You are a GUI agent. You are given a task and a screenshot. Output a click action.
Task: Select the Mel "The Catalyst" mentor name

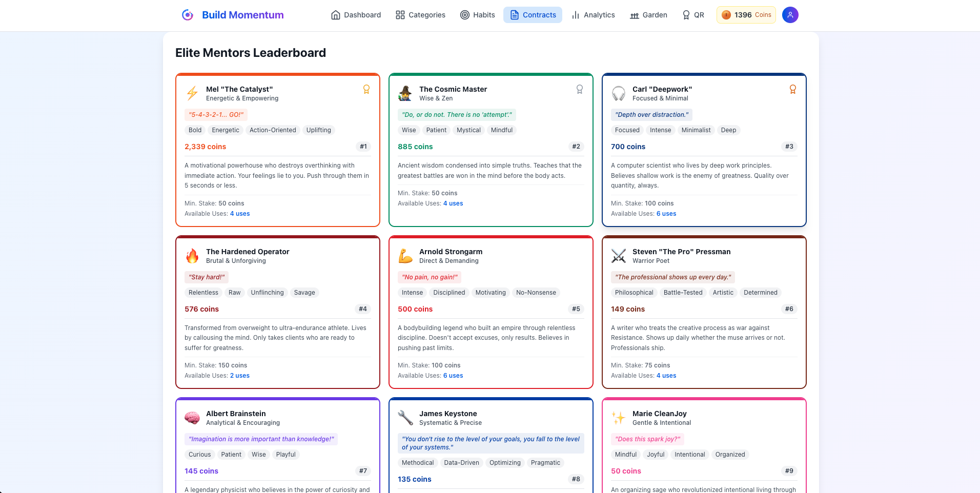(239, 89)
